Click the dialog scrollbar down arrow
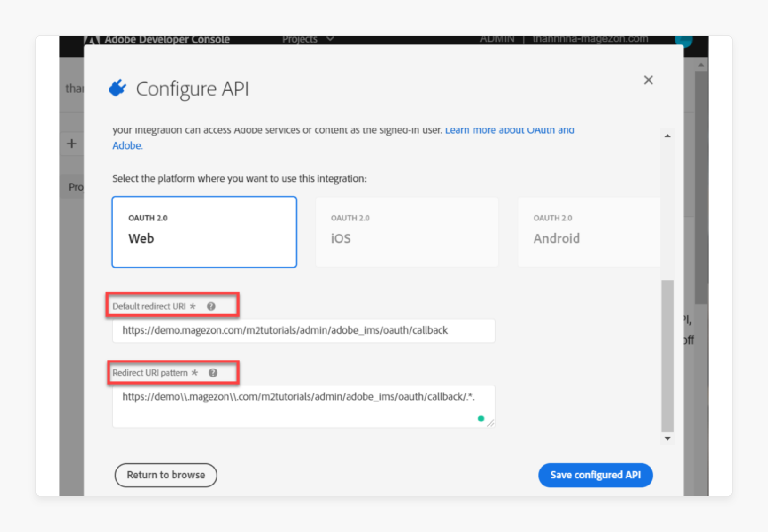This screenshot has height=532, width=768. [667, 438]
